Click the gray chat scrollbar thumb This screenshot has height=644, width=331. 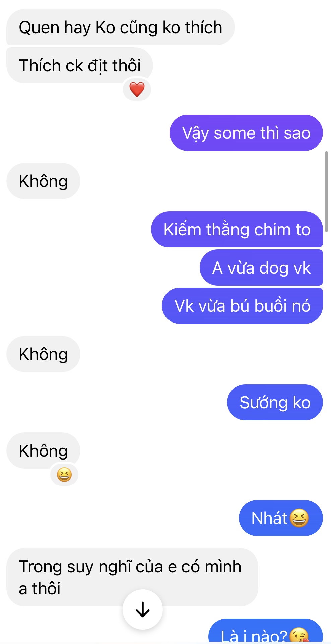(x=326, y=191)
